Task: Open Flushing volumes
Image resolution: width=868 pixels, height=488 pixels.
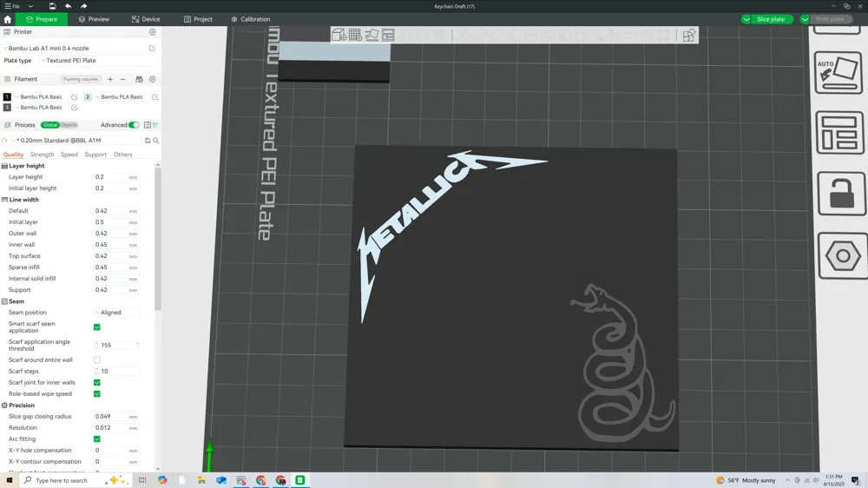Action: point(80,79)
